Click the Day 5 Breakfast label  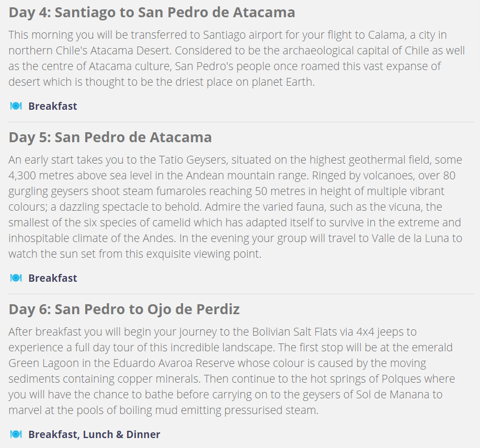click(53, 278)
